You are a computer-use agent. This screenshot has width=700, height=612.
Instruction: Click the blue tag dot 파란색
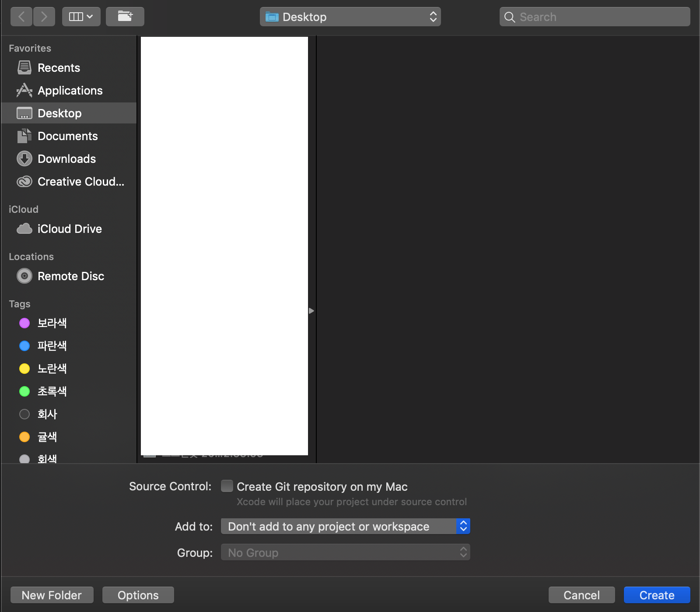24,346
